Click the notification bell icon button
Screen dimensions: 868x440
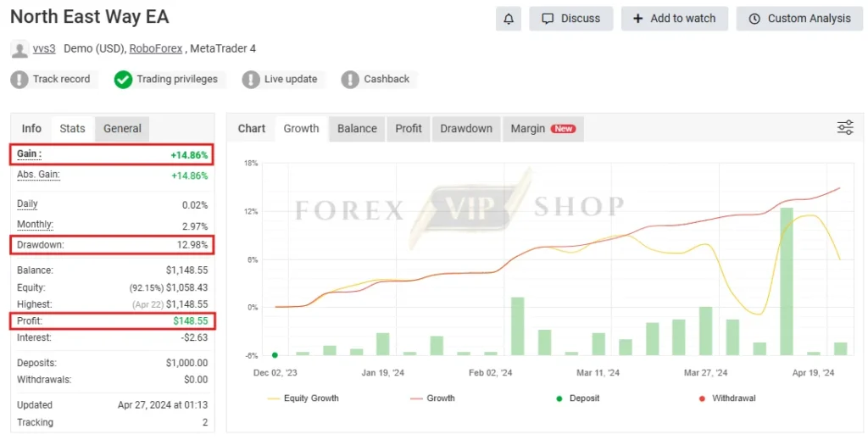point(509,19)
